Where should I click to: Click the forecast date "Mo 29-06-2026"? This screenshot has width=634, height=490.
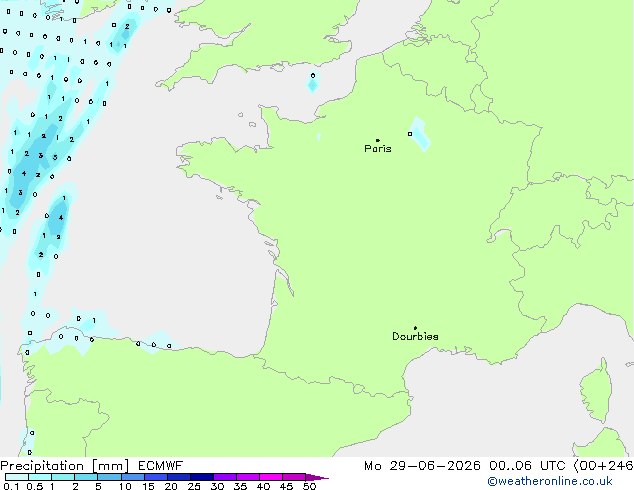pyautogui.click(x=422, y=466)
